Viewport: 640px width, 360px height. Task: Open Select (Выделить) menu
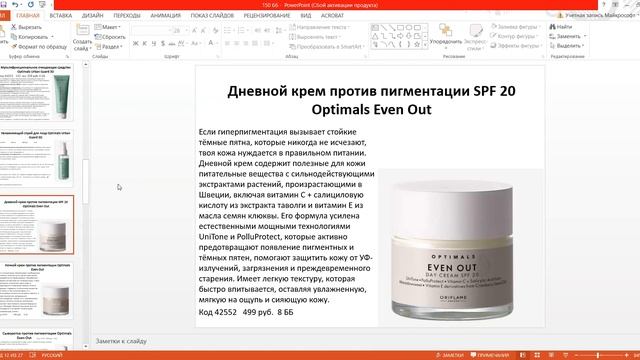point(567,46)
